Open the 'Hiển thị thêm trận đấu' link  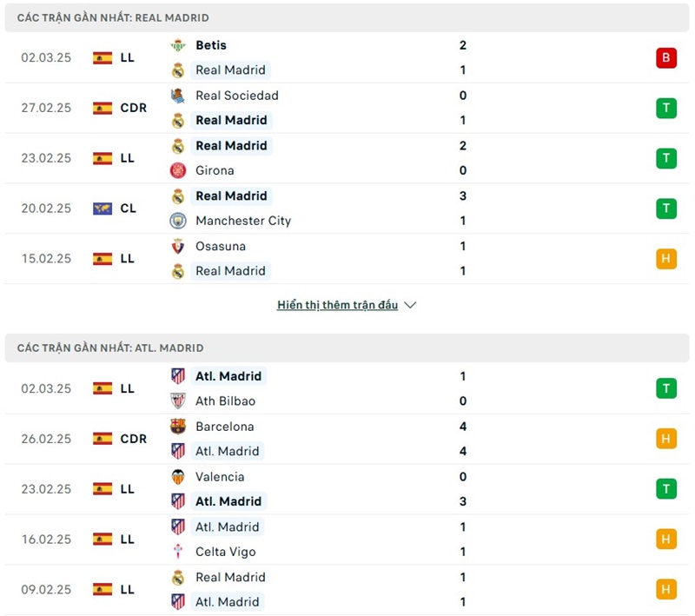337,305
